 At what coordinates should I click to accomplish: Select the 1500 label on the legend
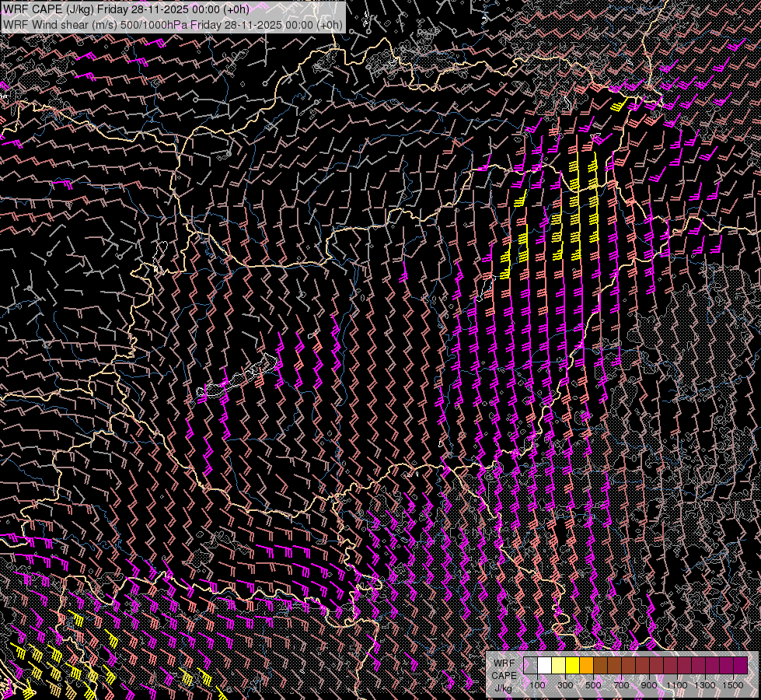tap(733, 685)
